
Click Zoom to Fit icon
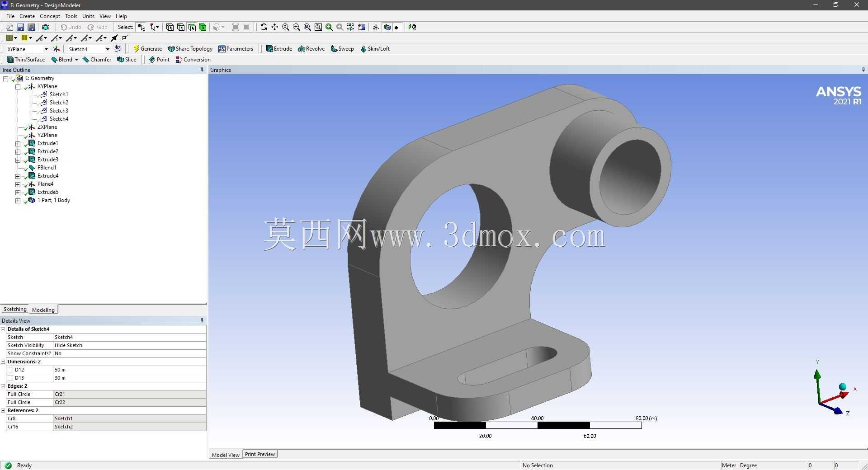click(x=307, y=27)
